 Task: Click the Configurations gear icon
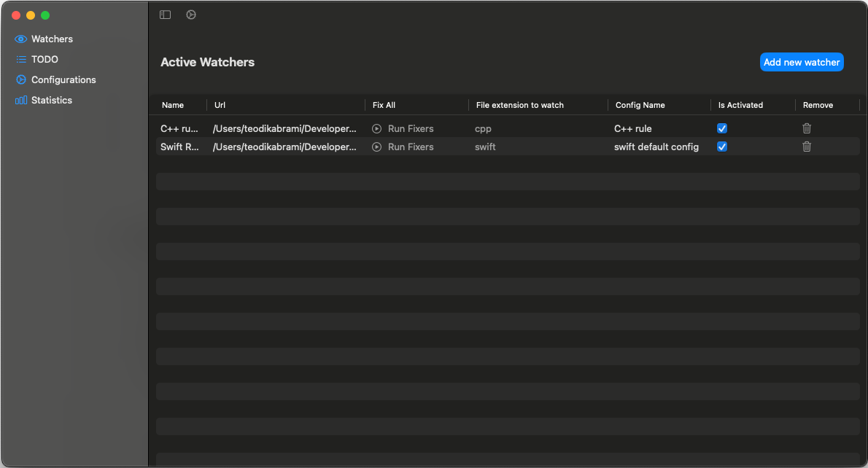[21, 79]
